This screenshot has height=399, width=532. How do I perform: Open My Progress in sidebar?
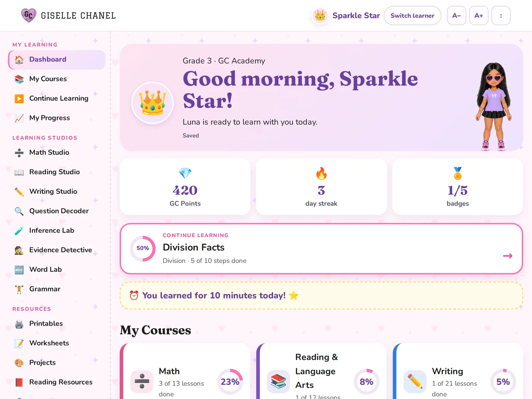coord(57,118)
